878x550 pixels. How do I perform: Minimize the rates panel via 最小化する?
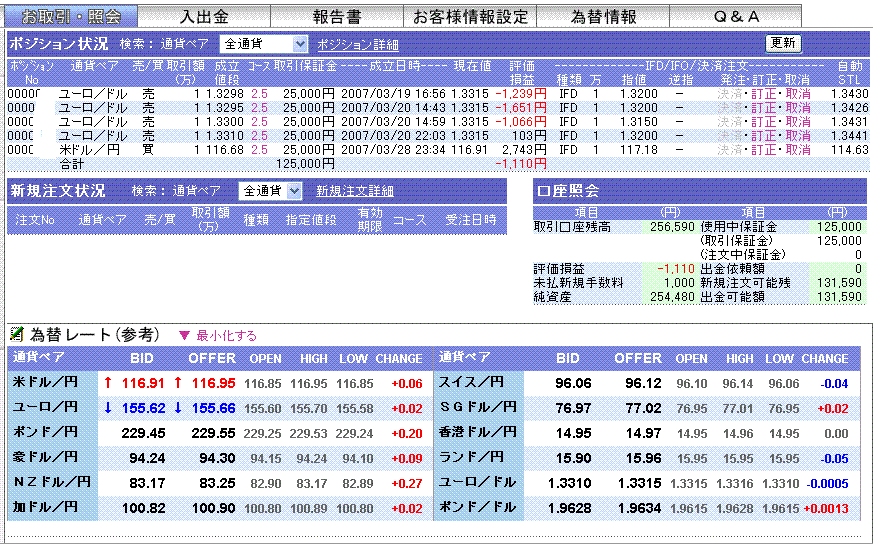(226, 336)
